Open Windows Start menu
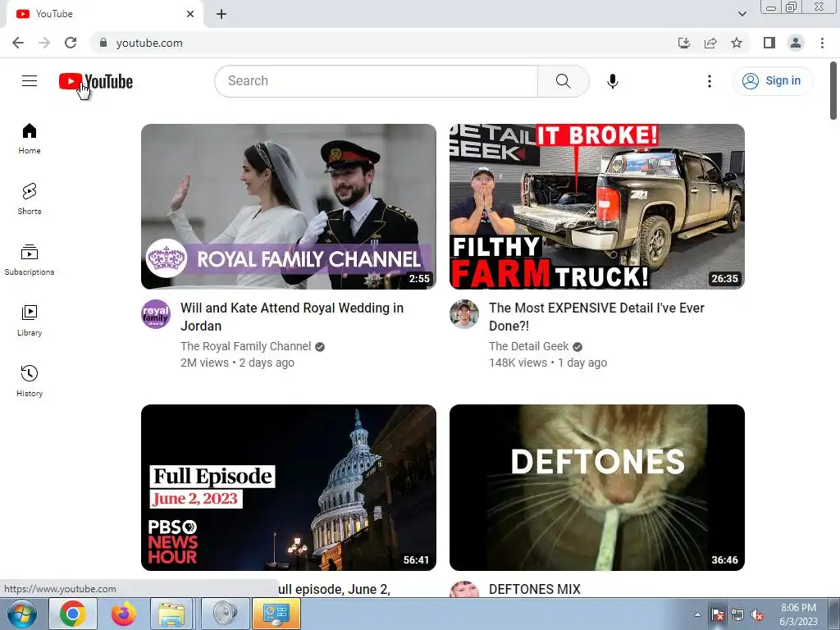This screenshot has height=630, width=840. 22,614
